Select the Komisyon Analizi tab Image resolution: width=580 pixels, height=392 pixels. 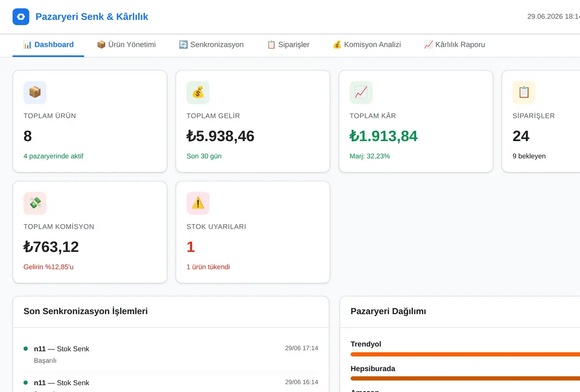click(367, 44)
